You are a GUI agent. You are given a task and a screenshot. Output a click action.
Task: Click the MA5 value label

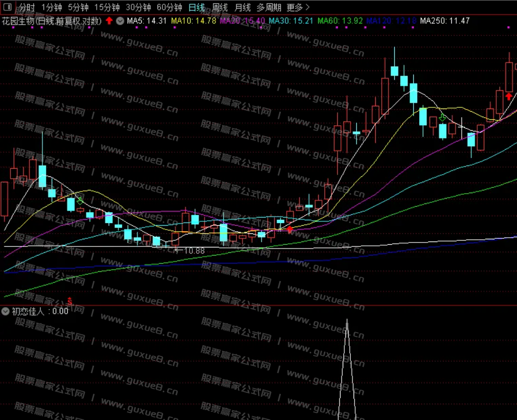(x=147, y=21)
